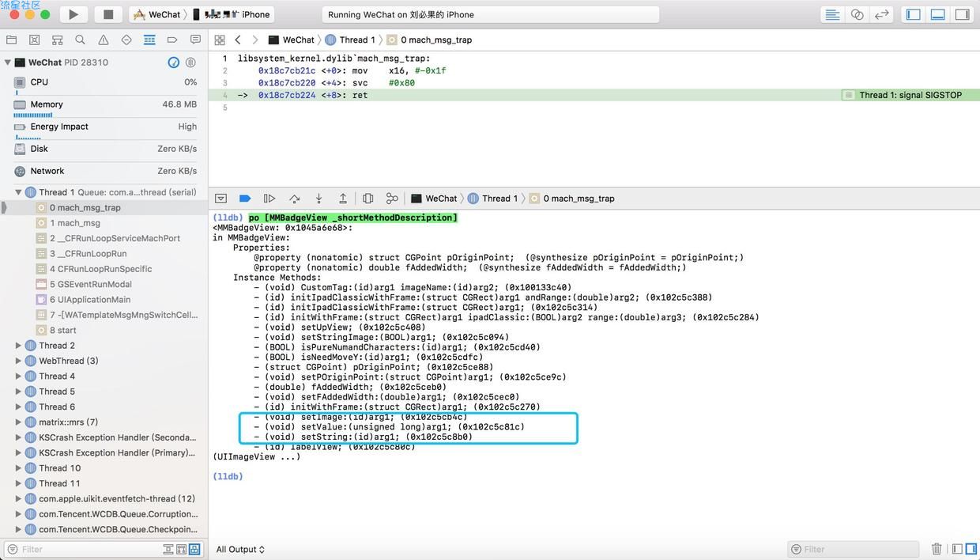Open the Network gauge report
980x560 pixels.
104,171
